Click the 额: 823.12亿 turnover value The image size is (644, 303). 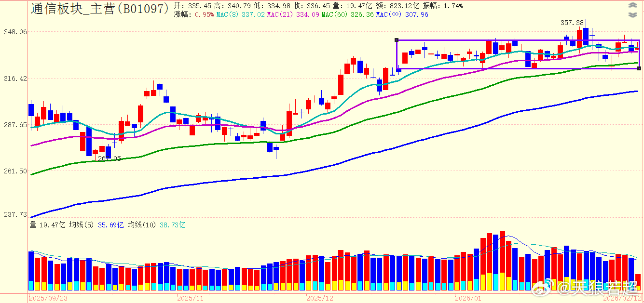(x=398, y=6)
